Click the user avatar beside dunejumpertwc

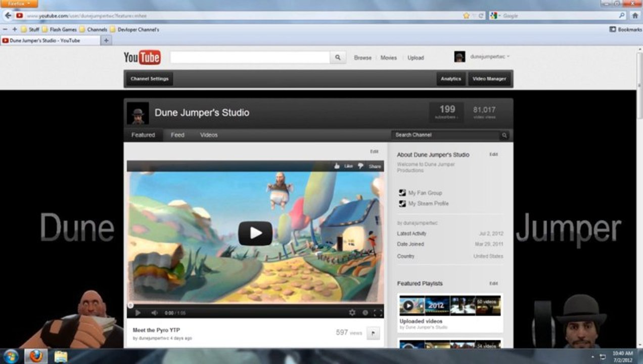click(x=460, y=57)
